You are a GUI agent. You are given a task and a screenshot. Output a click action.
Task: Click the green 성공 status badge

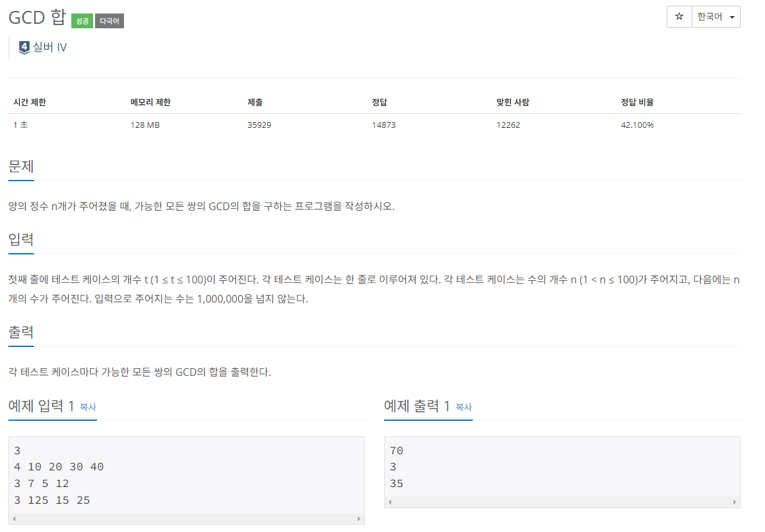pyautogui.click(x=82, y=21)
